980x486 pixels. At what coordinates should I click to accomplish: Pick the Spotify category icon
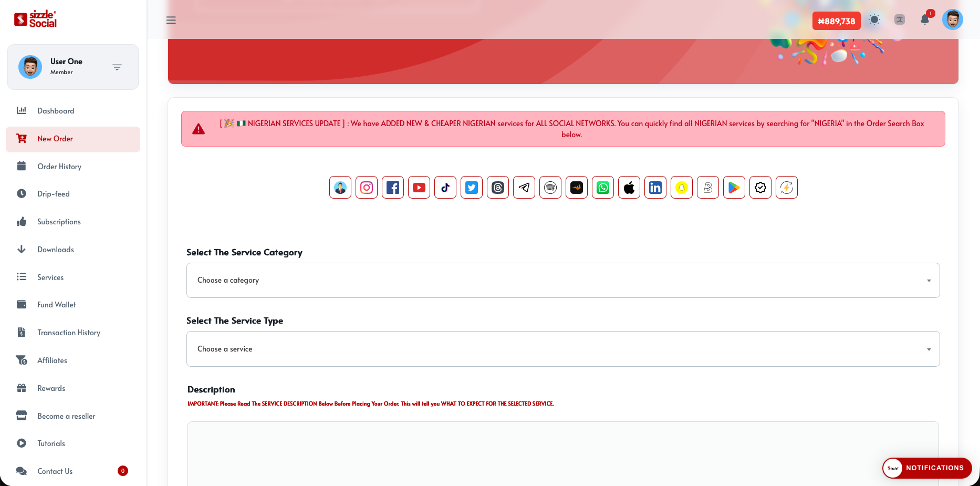pyautogui.click(x=550, y=188)
